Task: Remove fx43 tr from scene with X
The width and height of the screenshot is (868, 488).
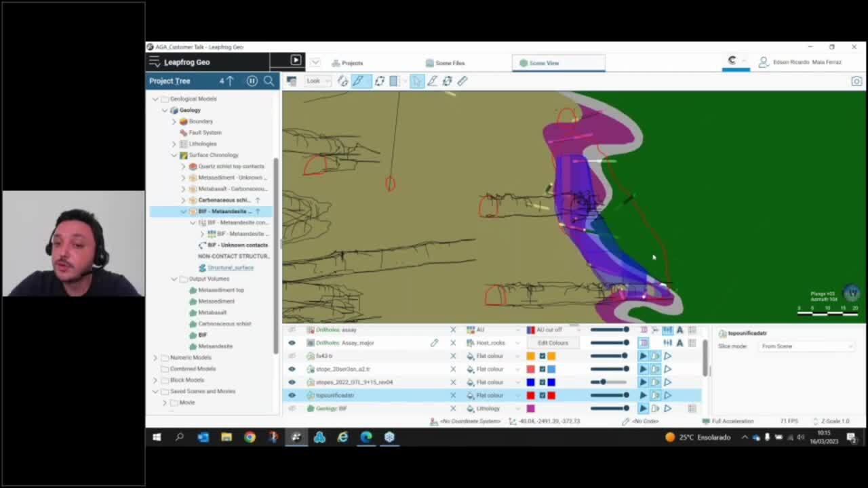Action: [x=453, y=356]
